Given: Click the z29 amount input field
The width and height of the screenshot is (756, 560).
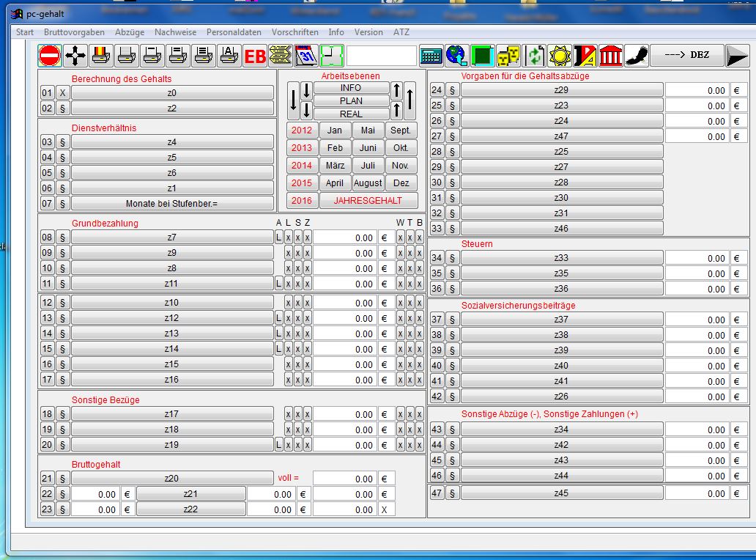Looking at the screenshot, I should pyautogui.click(x=697, y=90).
